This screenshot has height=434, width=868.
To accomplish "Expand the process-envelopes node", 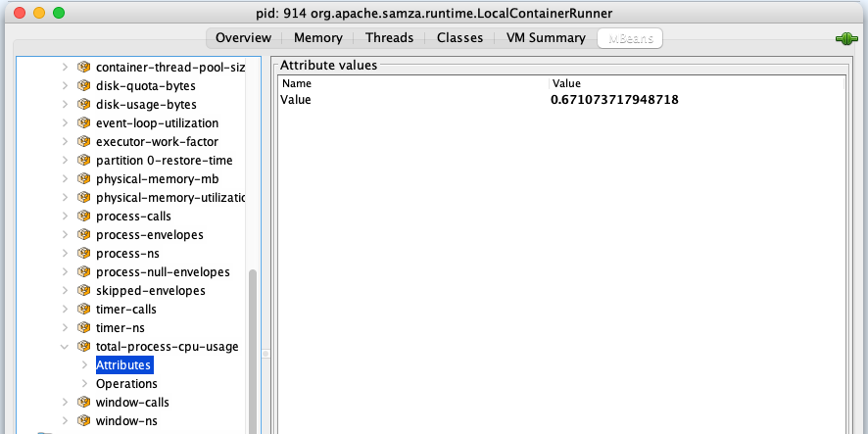I will coord(65,235).
